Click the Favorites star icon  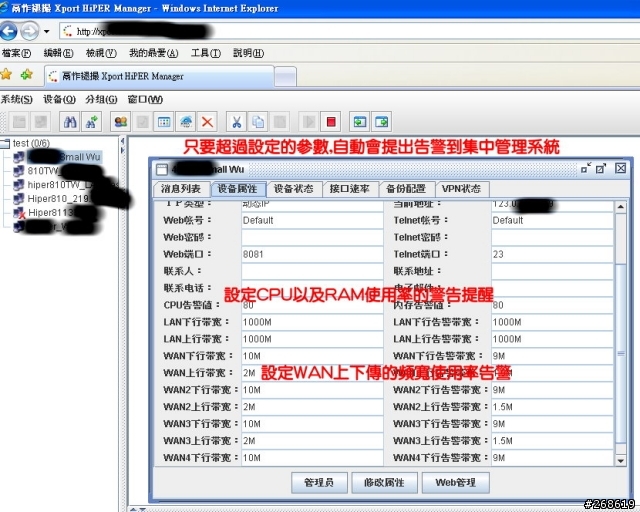click(x=7, y=74)
